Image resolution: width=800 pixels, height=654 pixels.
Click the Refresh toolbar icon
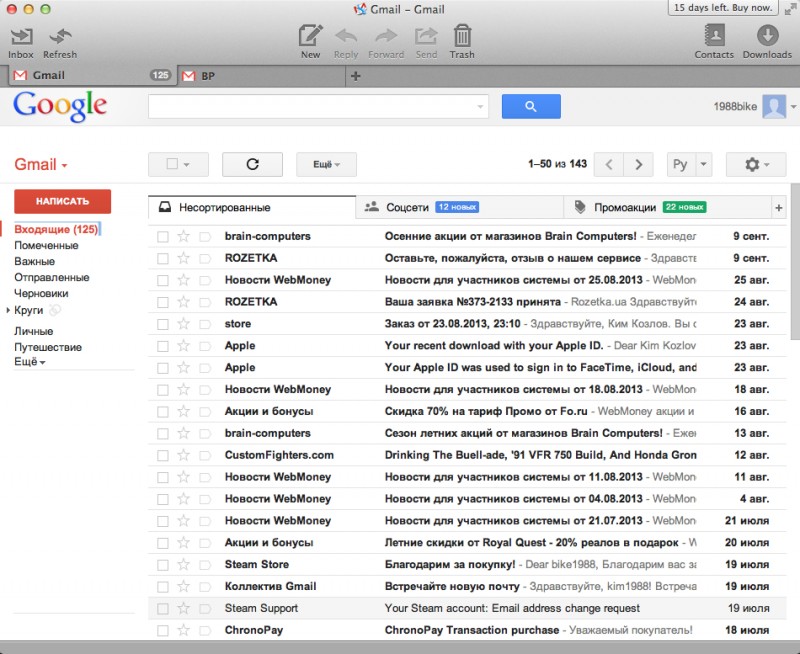60,43
